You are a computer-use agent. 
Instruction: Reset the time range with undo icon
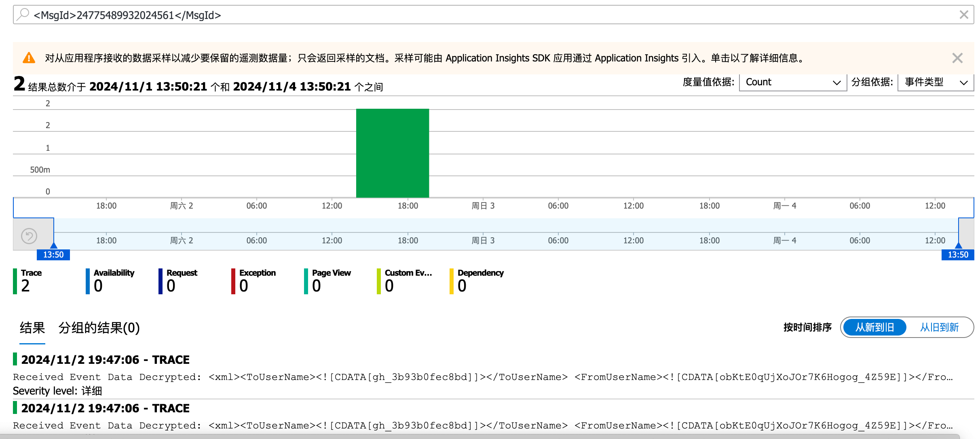click(x=29, y=236)
